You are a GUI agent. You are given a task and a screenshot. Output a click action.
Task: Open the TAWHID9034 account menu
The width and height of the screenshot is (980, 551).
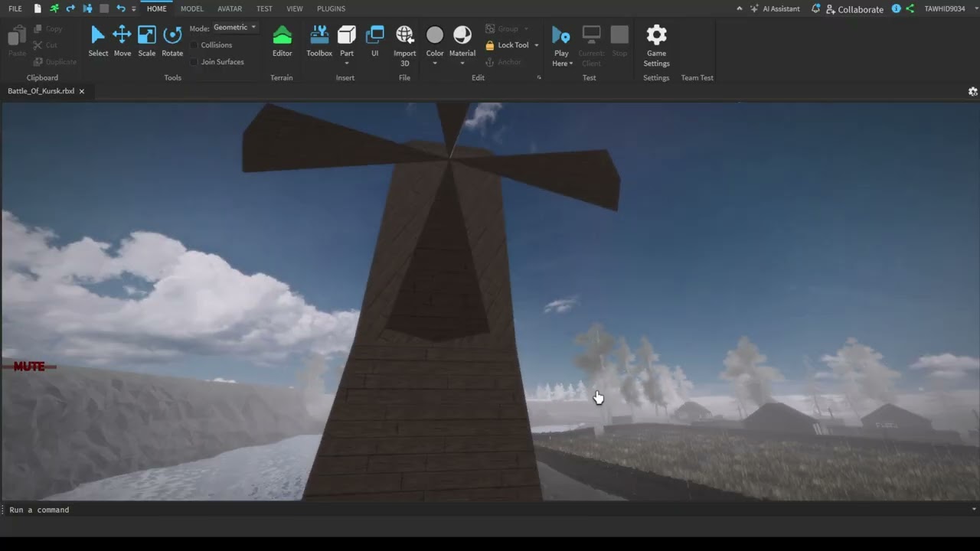[945, 8]
